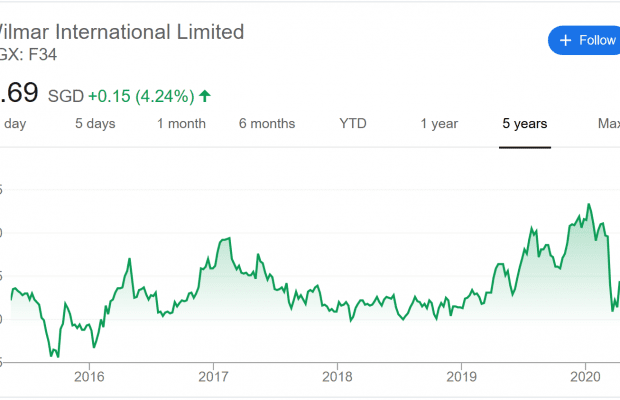Click the active 5 years tab
Image resolution: width=620 pixels, height=400 pixels.
coord(525,124)
